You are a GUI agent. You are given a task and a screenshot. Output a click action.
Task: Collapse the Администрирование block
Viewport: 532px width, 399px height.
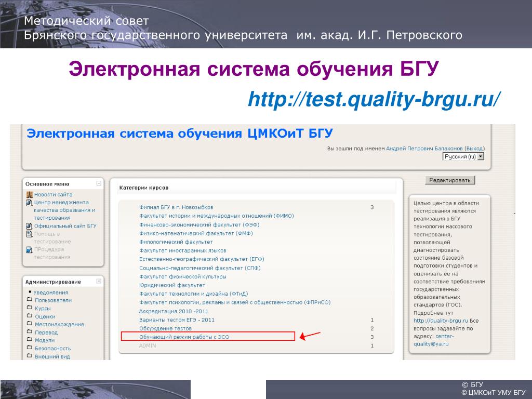coord(99,281)
